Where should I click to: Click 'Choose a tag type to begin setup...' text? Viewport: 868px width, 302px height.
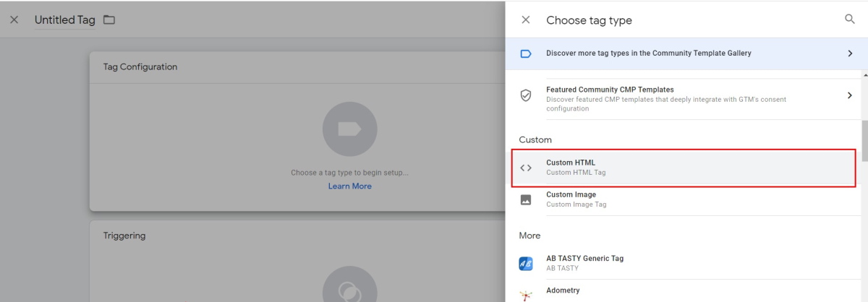point(349,173)
